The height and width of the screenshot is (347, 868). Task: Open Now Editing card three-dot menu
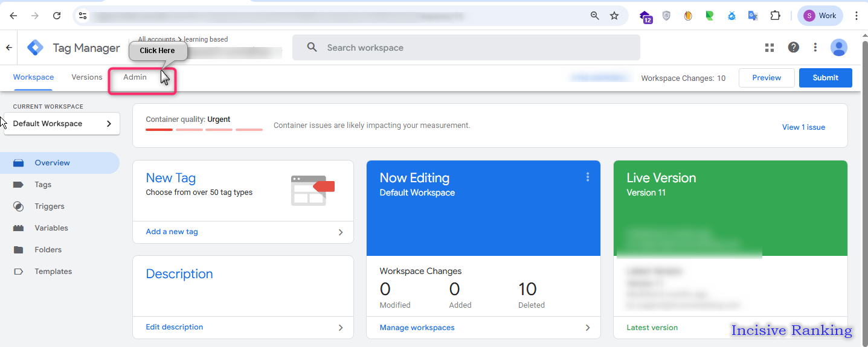coord(588,177)
